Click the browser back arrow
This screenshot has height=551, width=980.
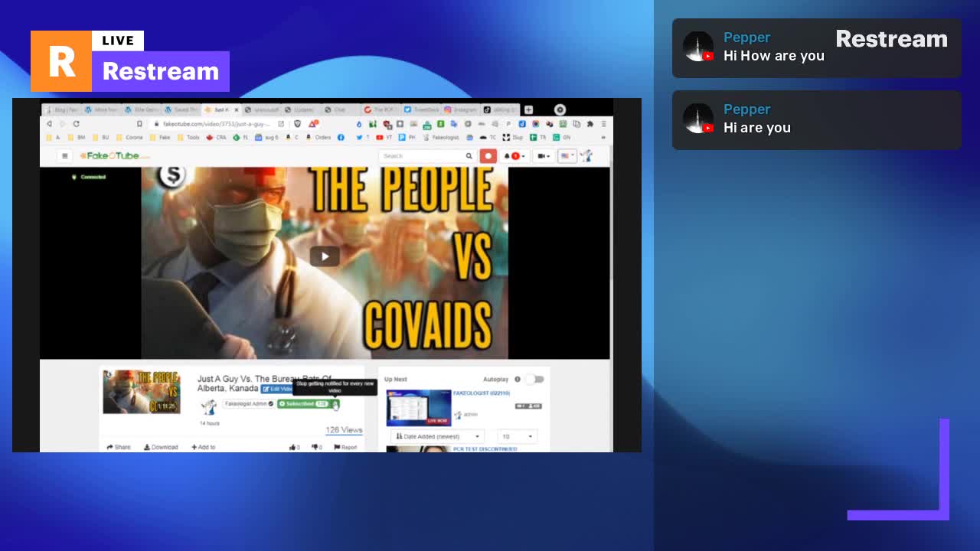click(50, 124)
